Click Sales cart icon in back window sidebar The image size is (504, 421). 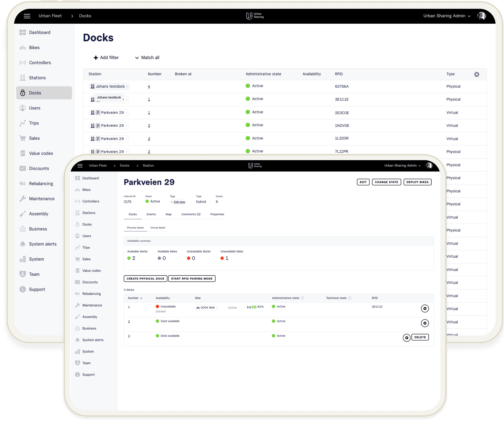coord(23,138)
